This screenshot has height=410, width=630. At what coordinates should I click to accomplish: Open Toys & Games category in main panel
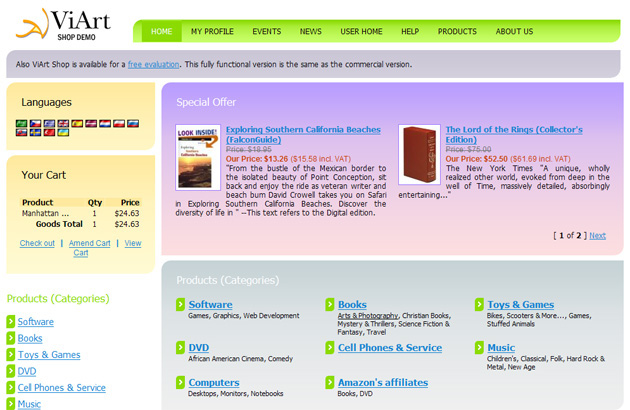point(521,304)
